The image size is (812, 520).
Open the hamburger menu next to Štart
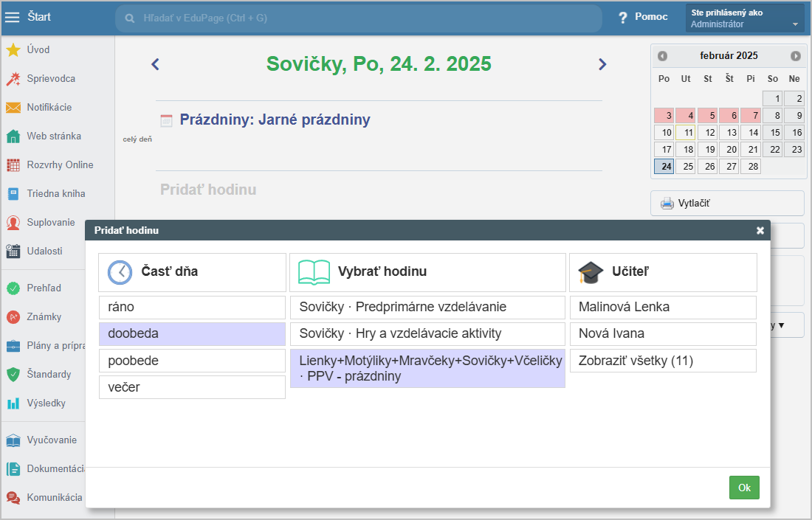(13, 17)
